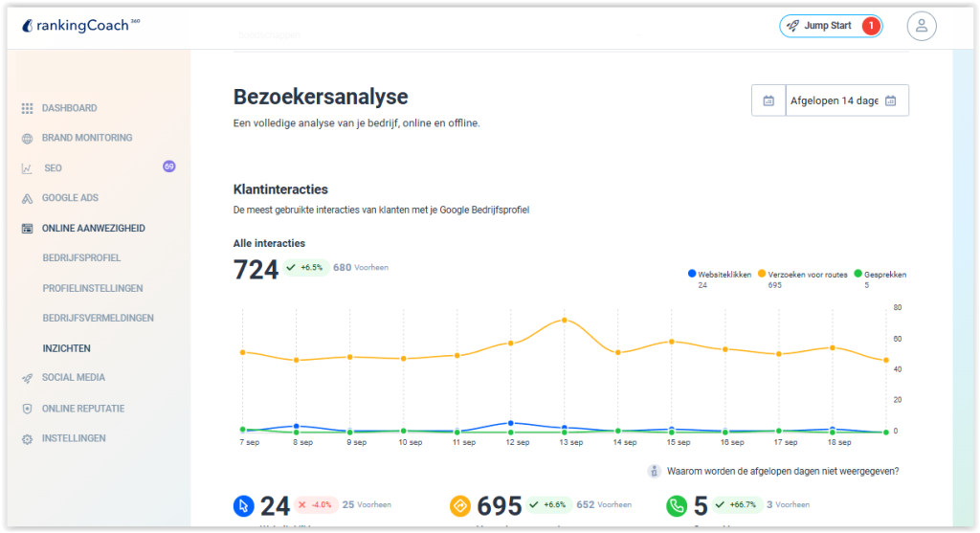Image resolution: width=980 pixels, height=533 pixels.
Task: Click the rankingCoach logo
Action: point(80,26)
